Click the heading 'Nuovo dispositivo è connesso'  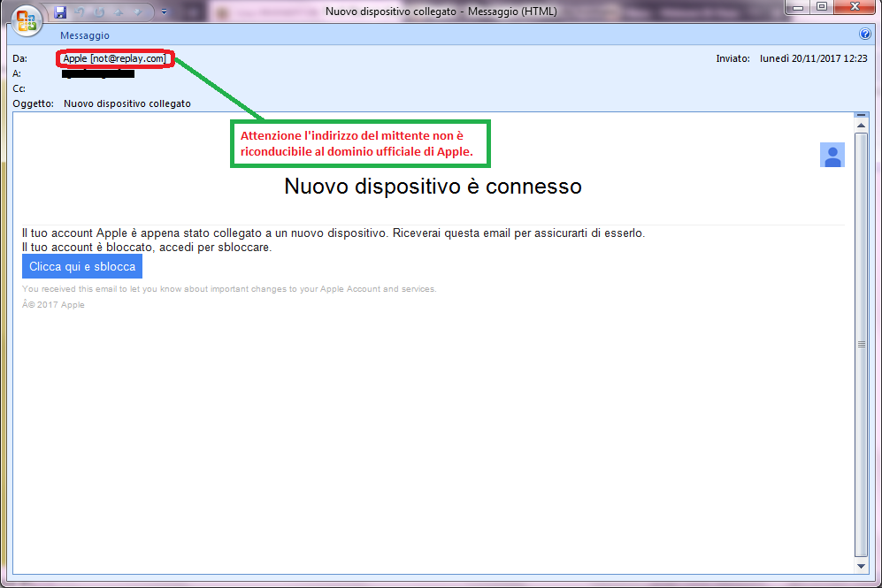click(x=433, y=186)
